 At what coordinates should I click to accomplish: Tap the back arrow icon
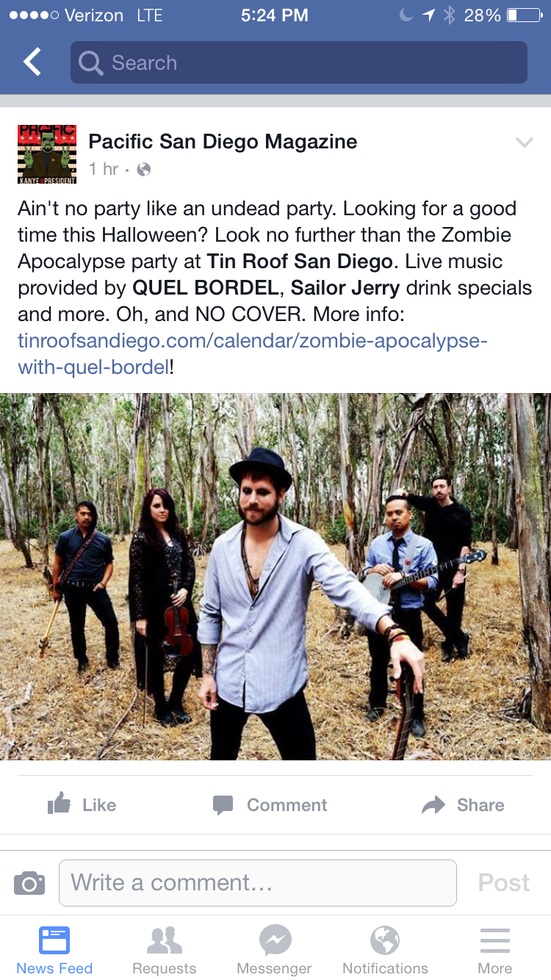(32, 62)
